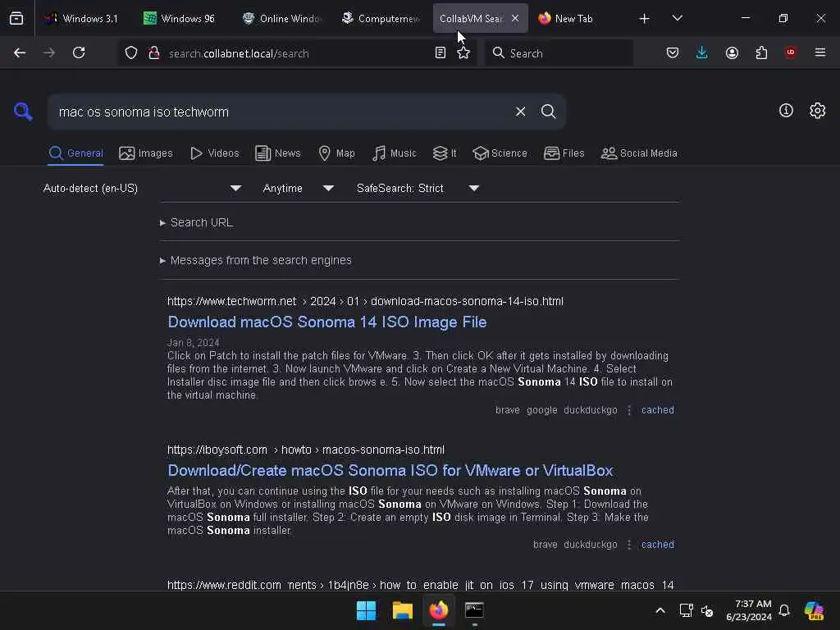
Task: Submit search with magnifier button
Action: [x=548, y=112]
